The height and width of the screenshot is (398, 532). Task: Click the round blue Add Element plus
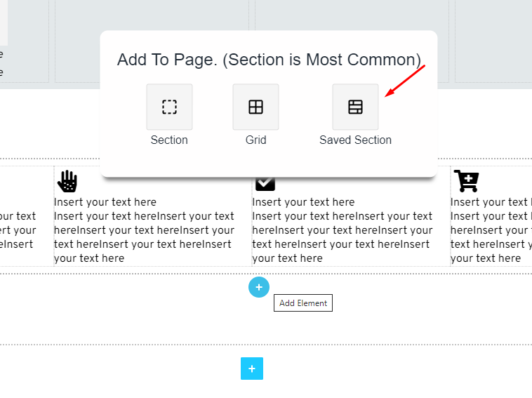[x=258, y=286]
